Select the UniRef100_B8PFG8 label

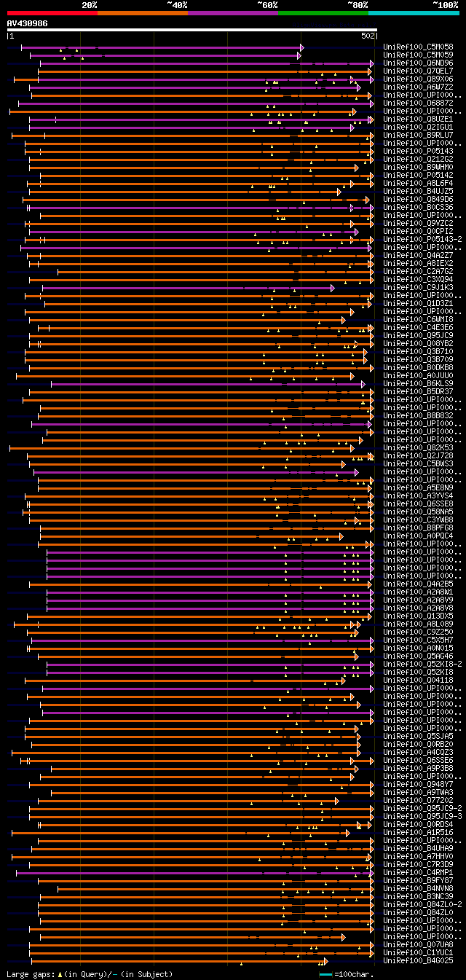click(418, 528)
